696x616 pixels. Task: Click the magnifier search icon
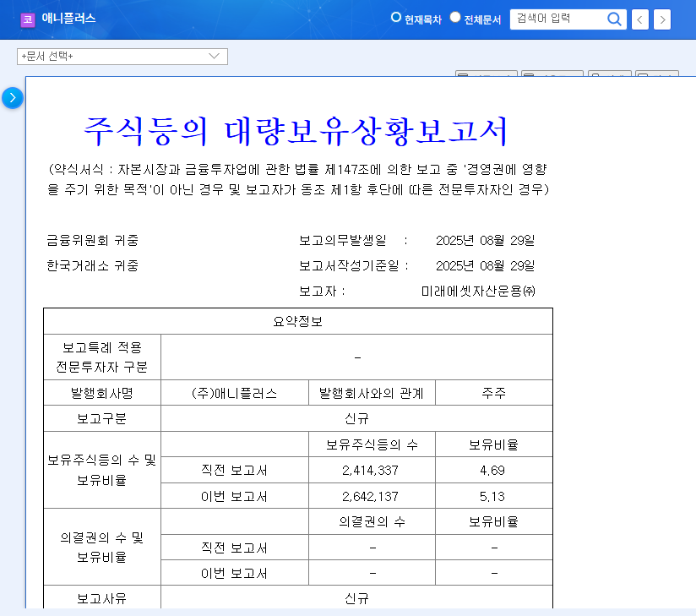614,19
